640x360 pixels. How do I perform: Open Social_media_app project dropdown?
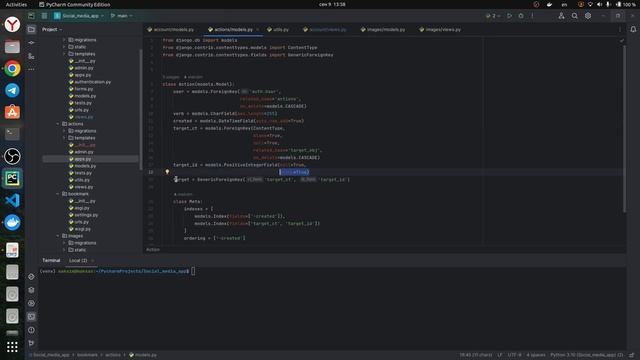click(x=79, y=16)
